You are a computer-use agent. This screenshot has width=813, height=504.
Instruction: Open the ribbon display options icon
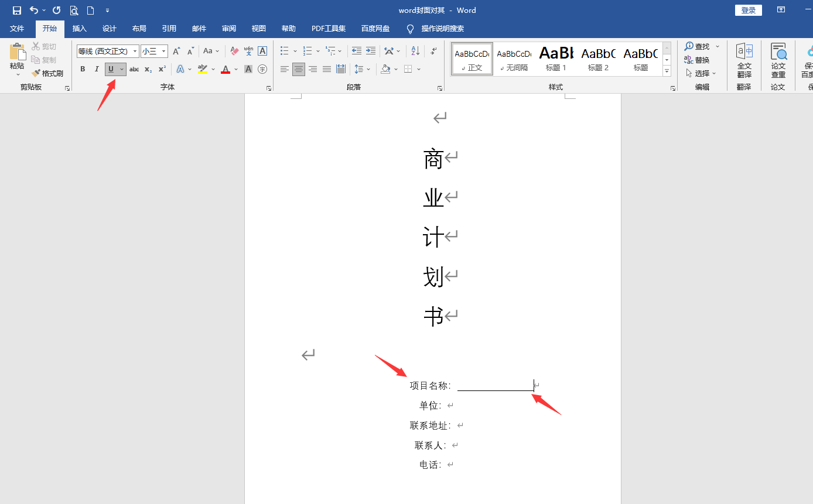click(x=781, y=10)
